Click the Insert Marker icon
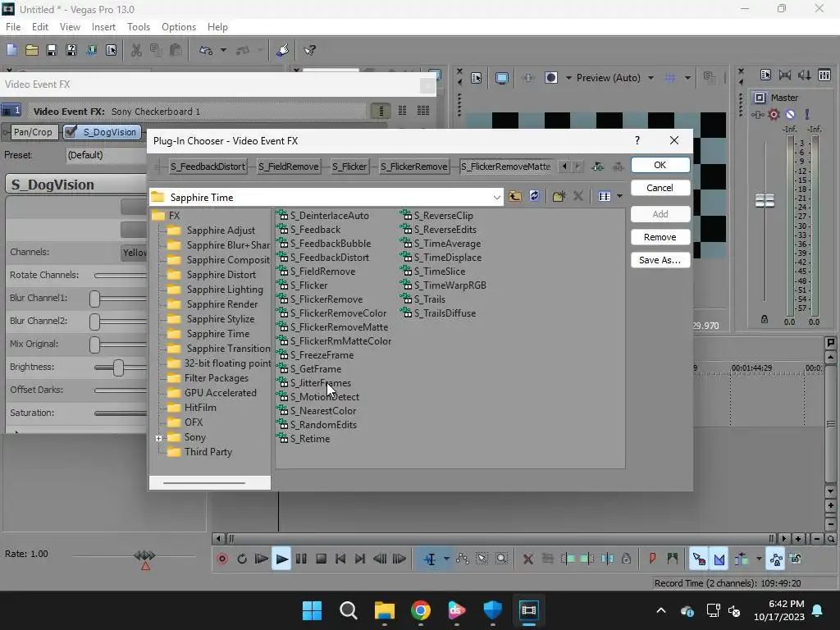The image size is (840, 630). tap(652, 559)
